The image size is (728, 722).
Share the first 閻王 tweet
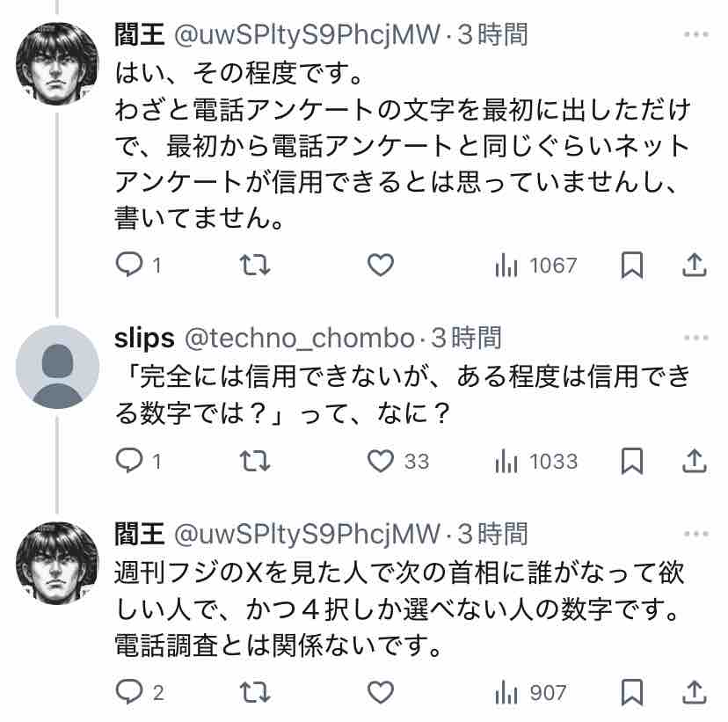(x=694, y=265)
